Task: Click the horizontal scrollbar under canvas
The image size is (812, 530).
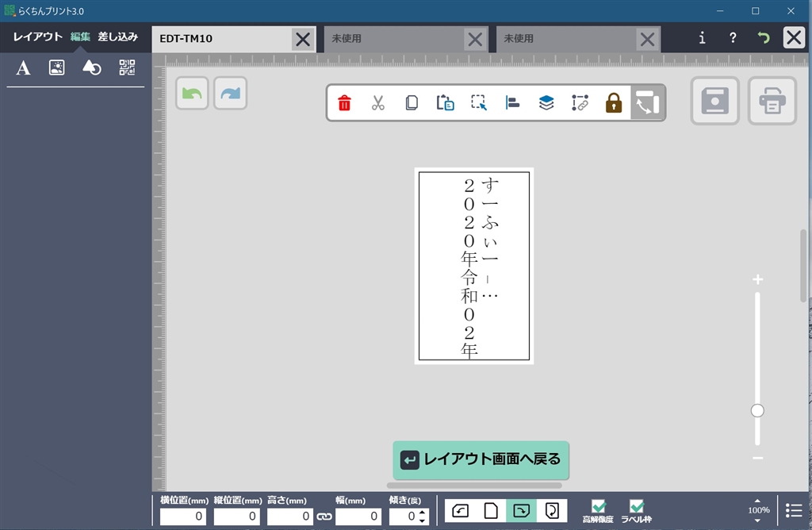Action: [474, 486]
